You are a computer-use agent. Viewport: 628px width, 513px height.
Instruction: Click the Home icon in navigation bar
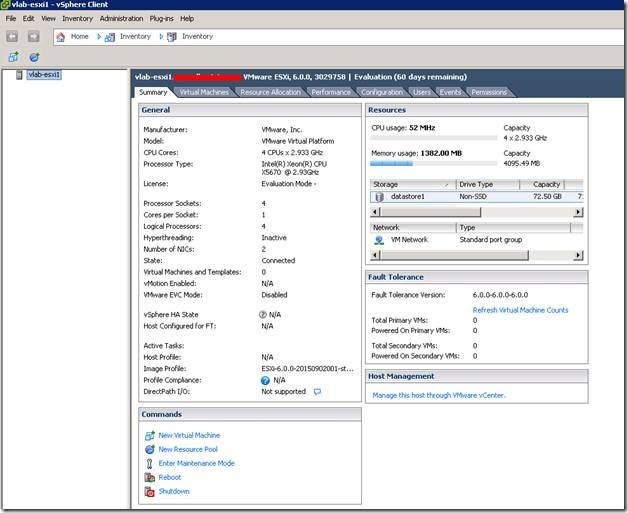(61, 37)
